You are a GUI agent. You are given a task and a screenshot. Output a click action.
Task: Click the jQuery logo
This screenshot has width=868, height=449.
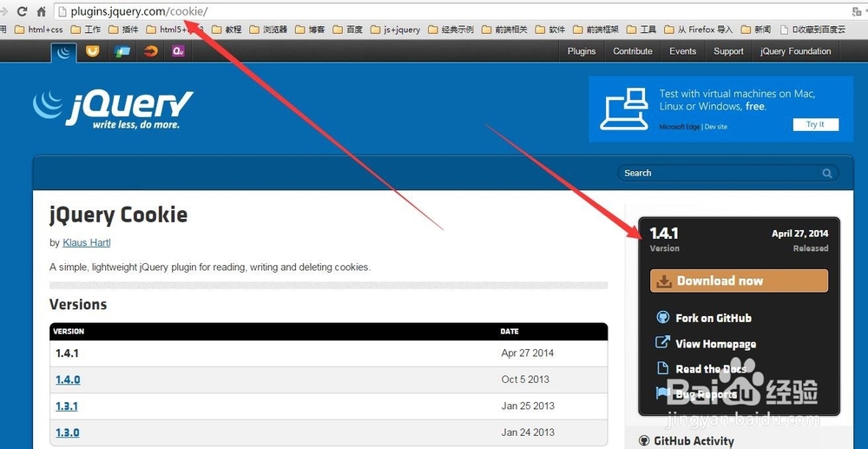113,109
